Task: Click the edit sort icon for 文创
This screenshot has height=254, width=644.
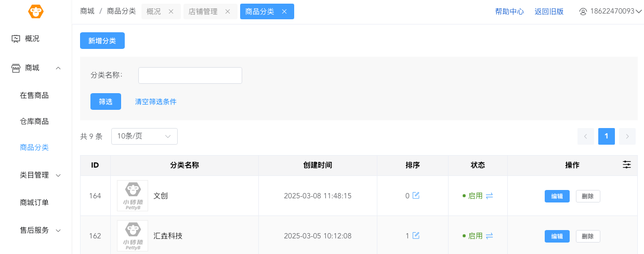Action: point(416,196)
